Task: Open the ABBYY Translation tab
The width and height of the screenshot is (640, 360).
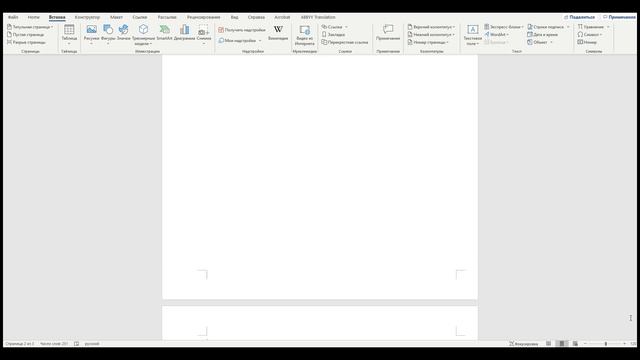Action: coord(318,17)
